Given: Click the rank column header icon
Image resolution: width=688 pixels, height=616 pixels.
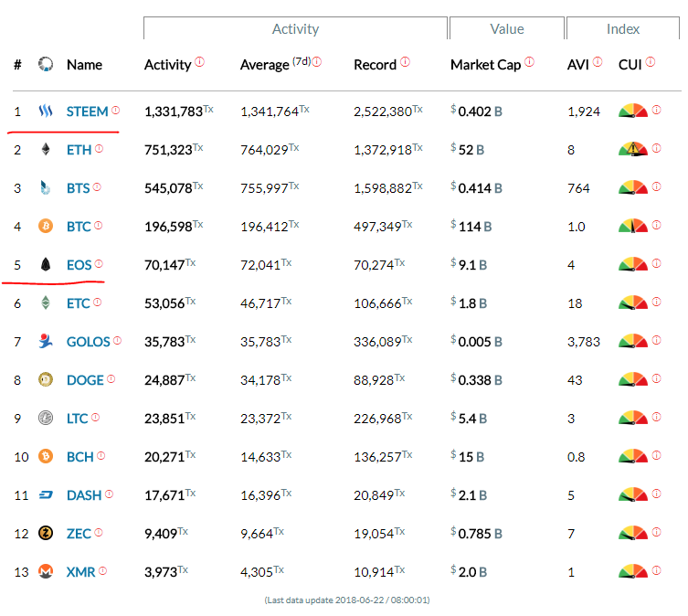Looking at the screenshot, I should pos(46,65).
